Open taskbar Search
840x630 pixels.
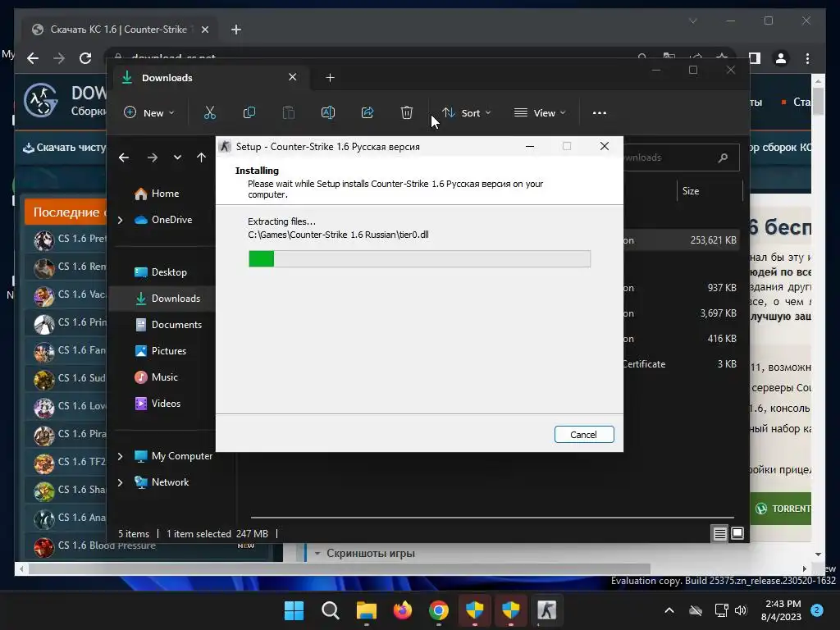(330, 610)
